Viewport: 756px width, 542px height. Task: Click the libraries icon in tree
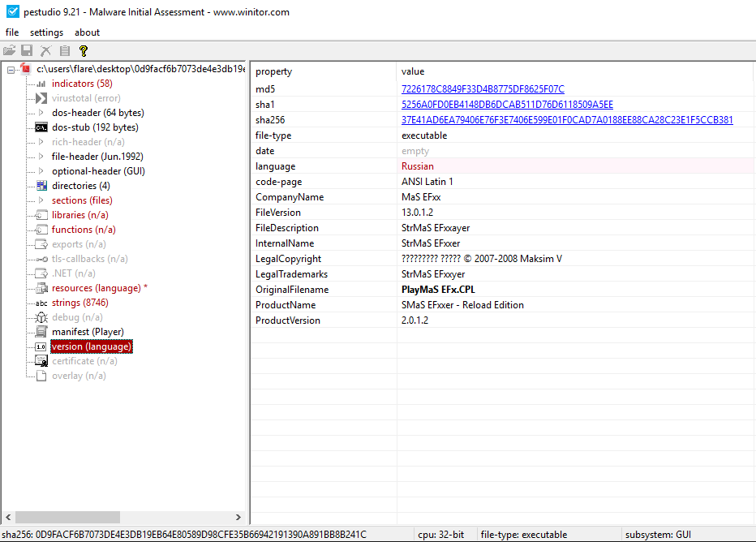point(41,215)
